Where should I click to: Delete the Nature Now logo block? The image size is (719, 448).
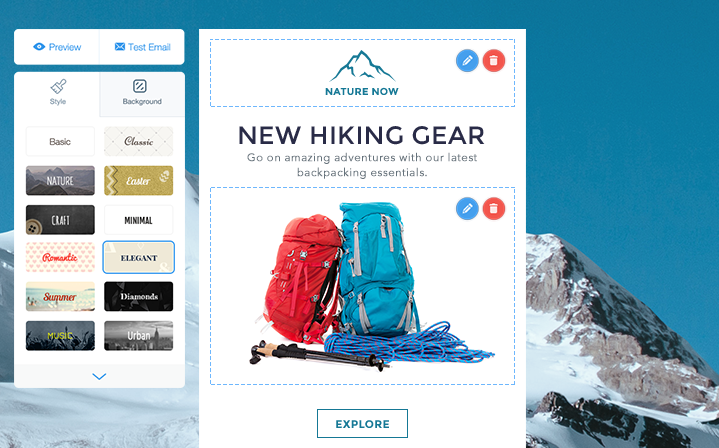tap(494, 61)
